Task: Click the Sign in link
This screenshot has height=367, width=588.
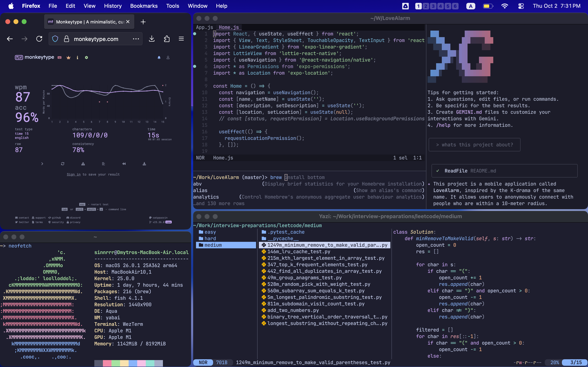Action: point(74,175)
